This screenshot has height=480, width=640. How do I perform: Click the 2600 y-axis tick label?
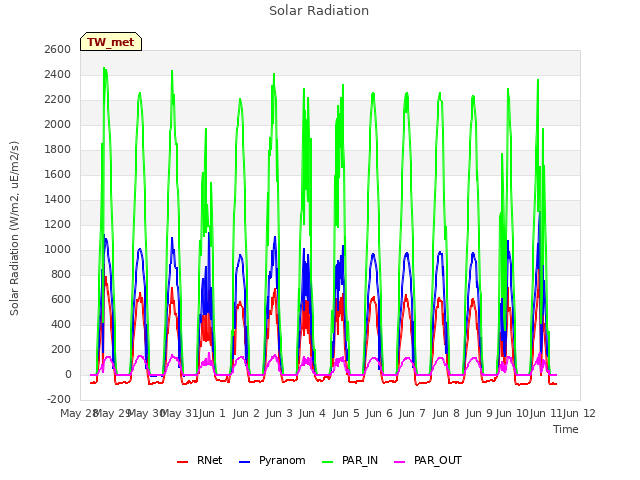pos(58,49)
